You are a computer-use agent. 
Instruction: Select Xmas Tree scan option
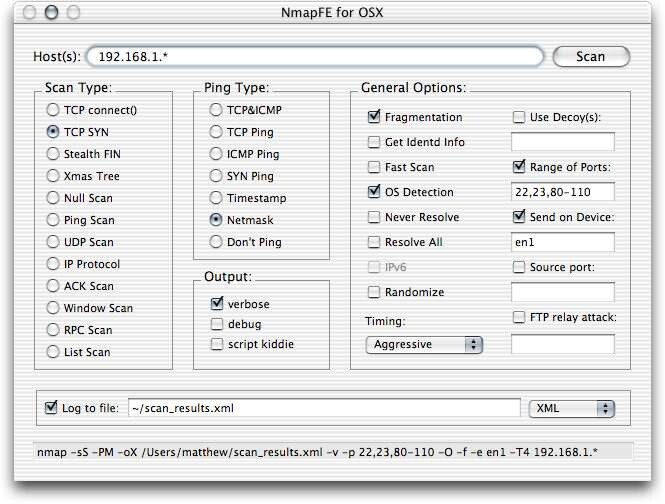53,176
